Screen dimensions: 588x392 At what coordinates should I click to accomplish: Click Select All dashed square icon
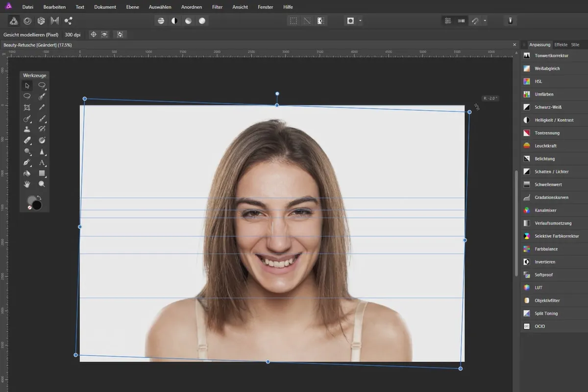294,21
